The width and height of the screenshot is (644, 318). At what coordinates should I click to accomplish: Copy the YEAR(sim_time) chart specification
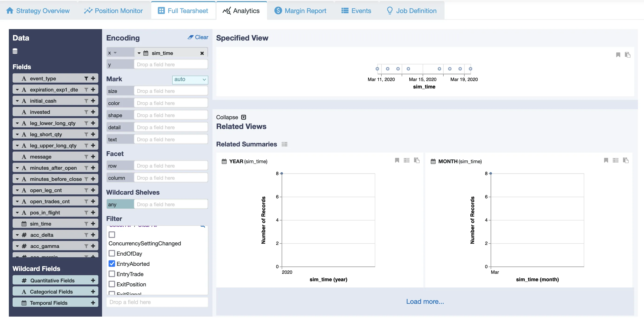click(x=417, y=160)
